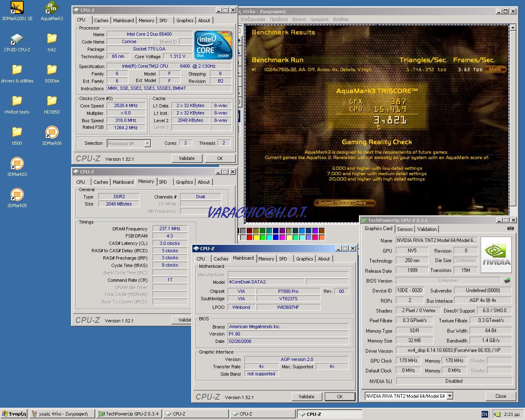Click the GPU-Z BIOS save chip icon

[507, 281]
